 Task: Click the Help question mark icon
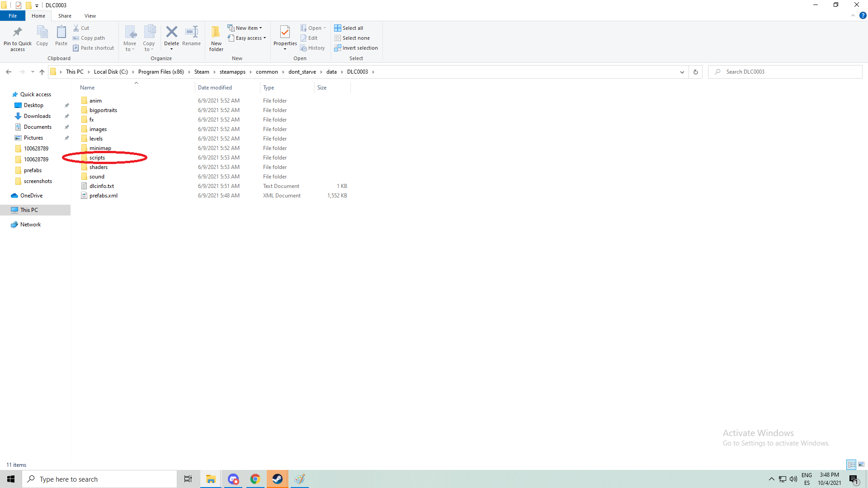[863, 15]
